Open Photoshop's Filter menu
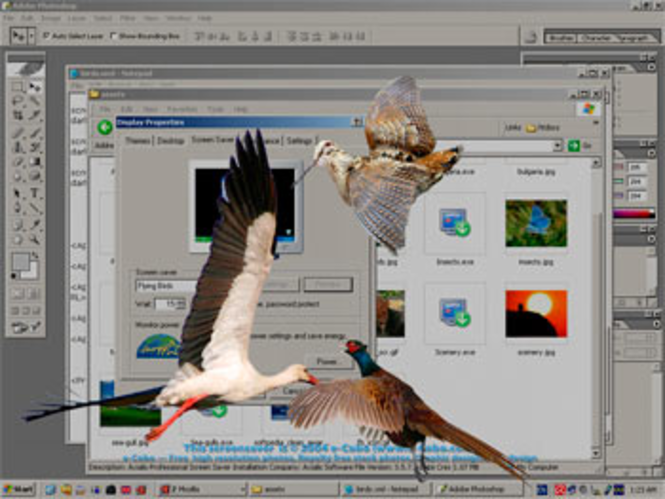This screenshot has height=499, width=665. (x=127, y=18)
